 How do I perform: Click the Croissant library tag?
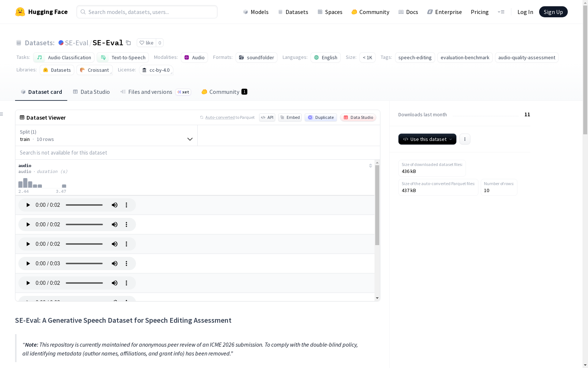tap(94, 70)
